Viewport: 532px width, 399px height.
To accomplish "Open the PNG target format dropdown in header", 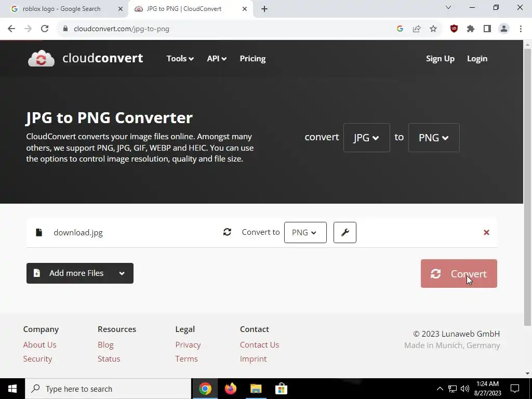I will (x=434, y=138).
